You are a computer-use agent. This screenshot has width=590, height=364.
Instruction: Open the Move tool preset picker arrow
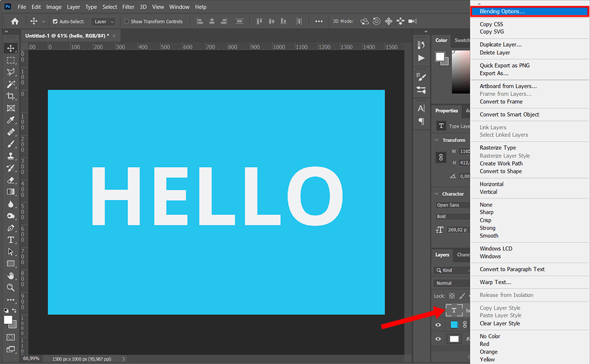point(43,21)
